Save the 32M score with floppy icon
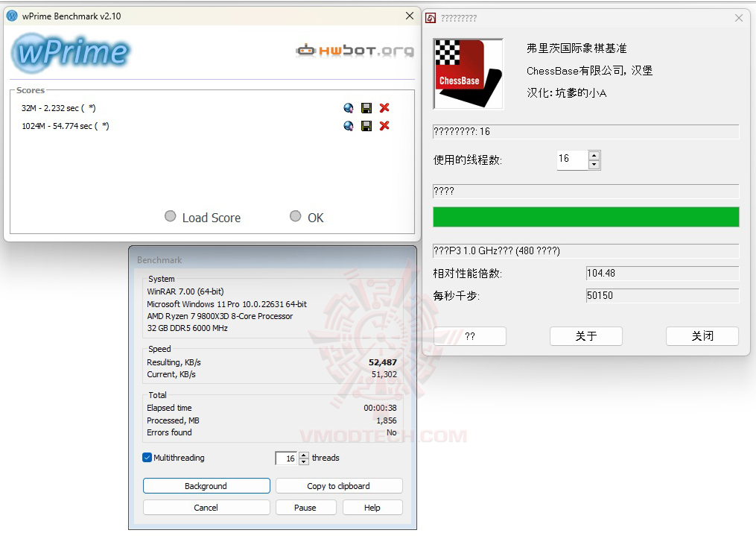The height and width of the screenshot is (536, 756). (x=366, y=108)
